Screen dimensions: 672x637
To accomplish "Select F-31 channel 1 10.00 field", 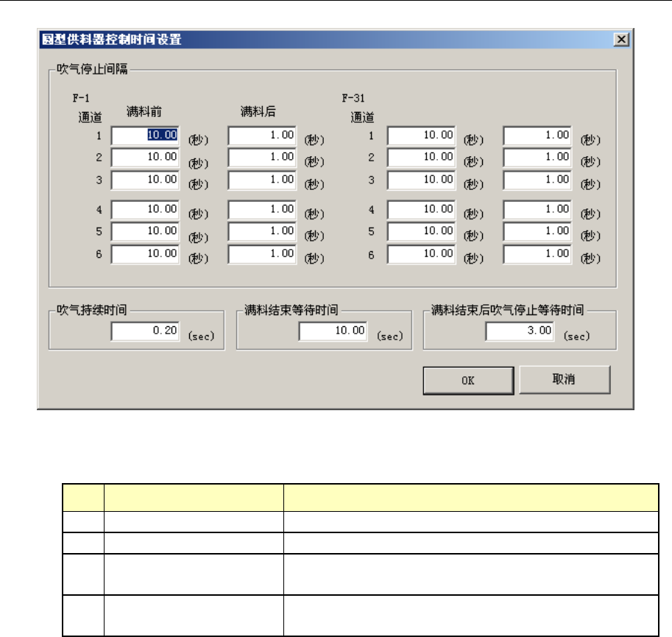I will click(421, 136).
